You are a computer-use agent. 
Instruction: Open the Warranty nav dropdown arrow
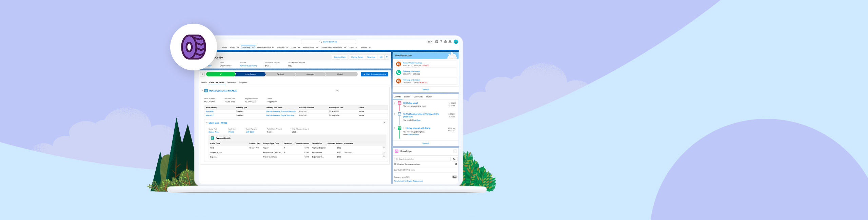click(x=253, y=48)
